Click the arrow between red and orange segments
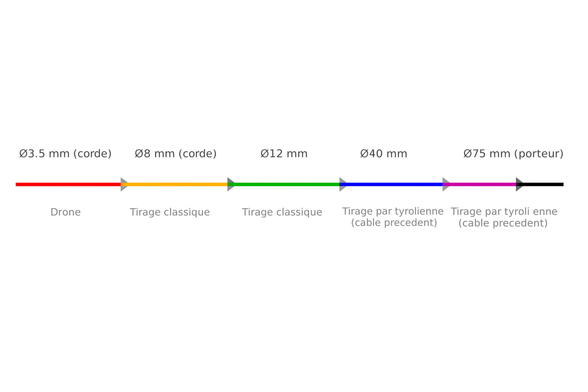The height and width of the screenshot is (392, 588). [x=124, y=184]
